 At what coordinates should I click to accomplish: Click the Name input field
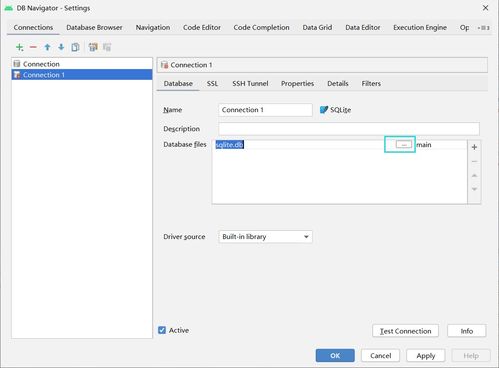[x=265, y=110]
